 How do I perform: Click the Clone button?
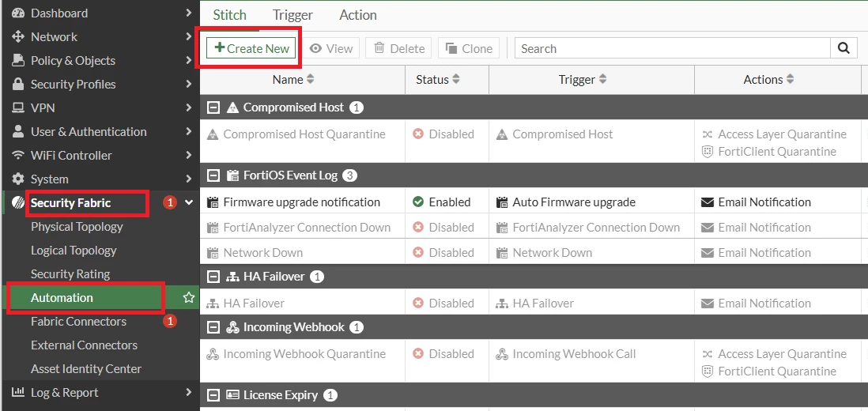click(x=469, y=48)
